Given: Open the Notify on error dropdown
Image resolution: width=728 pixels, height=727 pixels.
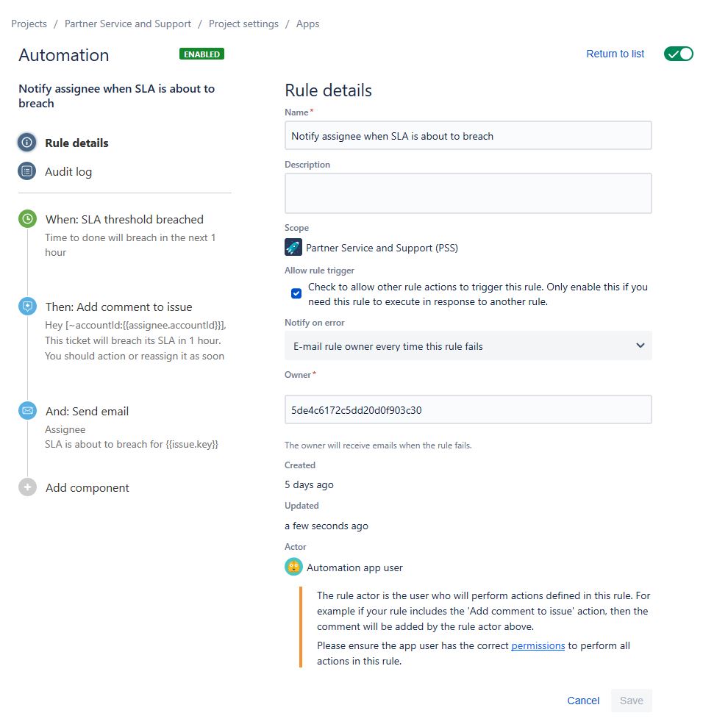Looking at the screenshot, I should click(x=468, y=345).
